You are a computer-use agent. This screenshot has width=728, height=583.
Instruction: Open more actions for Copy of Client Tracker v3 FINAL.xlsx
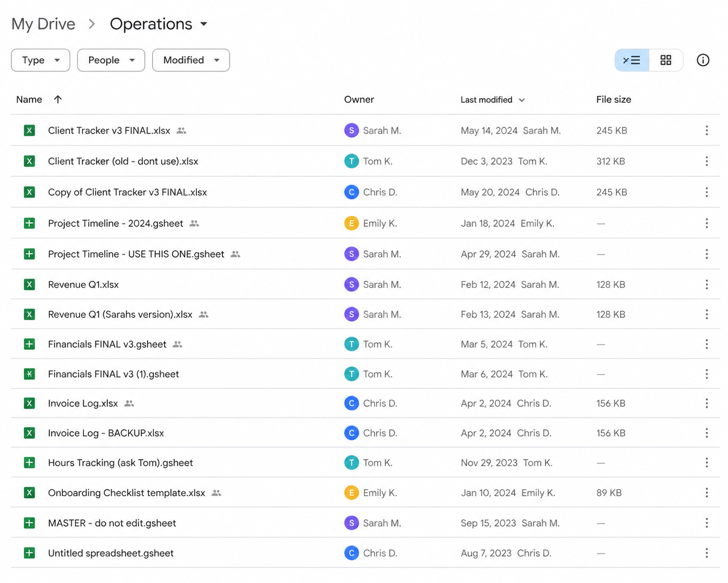pyautogui.click(x=706, y=192)
